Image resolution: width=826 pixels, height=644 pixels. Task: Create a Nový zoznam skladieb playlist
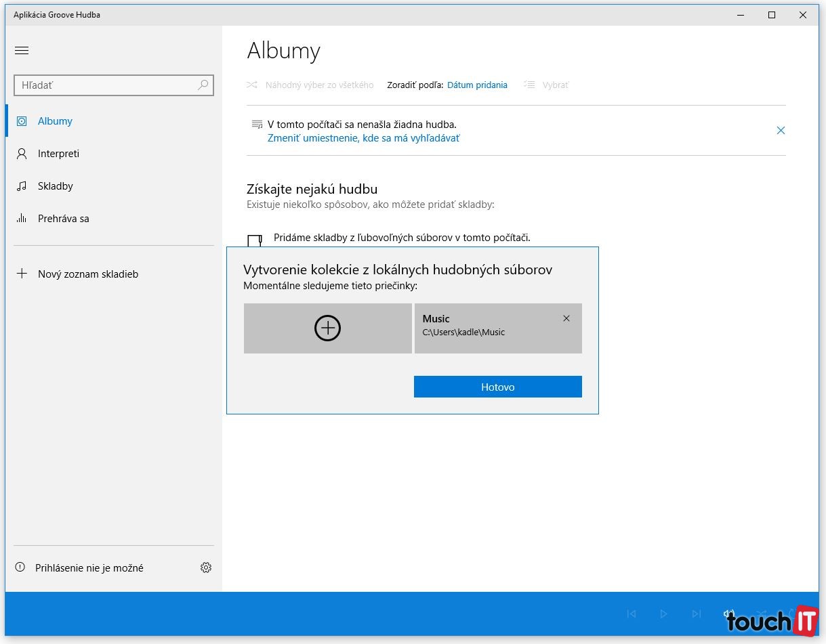tap(87, 274)
